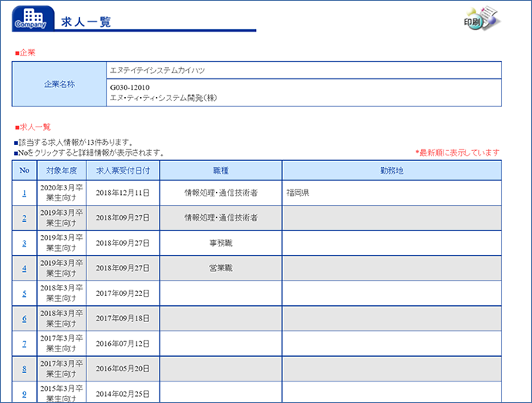The width and height of the screenshot is (532, 403).
Task: Click the 求人一覧 page title
Action: [86, 22]
